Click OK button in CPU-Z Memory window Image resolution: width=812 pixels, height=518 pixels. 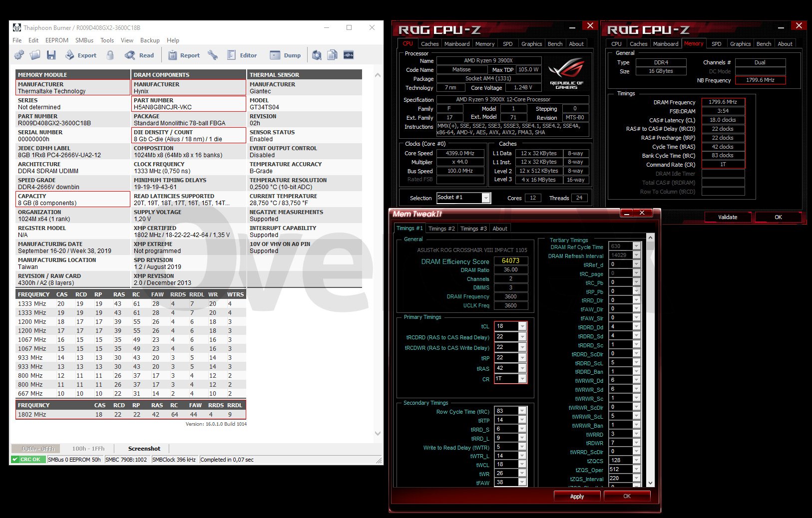click(x=778, y=217)
